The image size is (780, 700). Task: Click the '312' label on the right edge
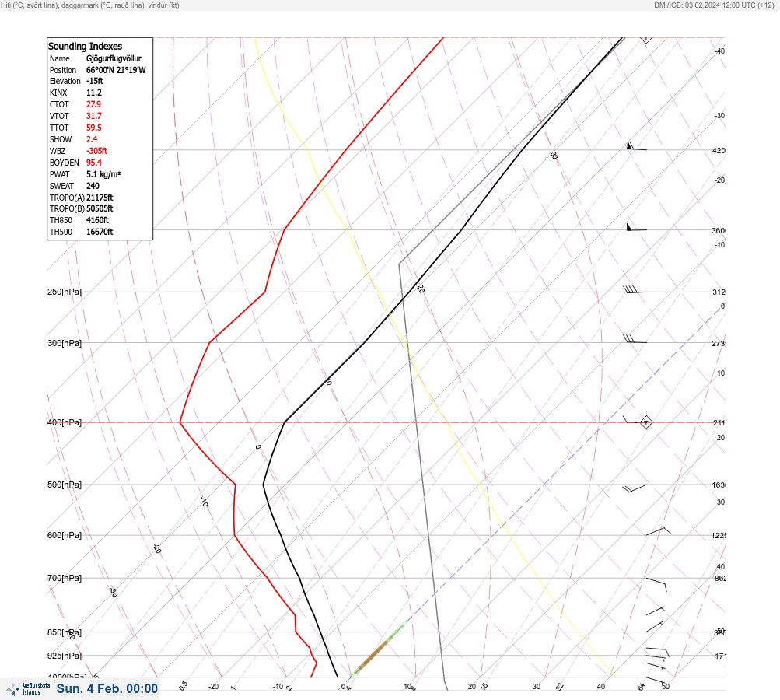coord(719,292)
